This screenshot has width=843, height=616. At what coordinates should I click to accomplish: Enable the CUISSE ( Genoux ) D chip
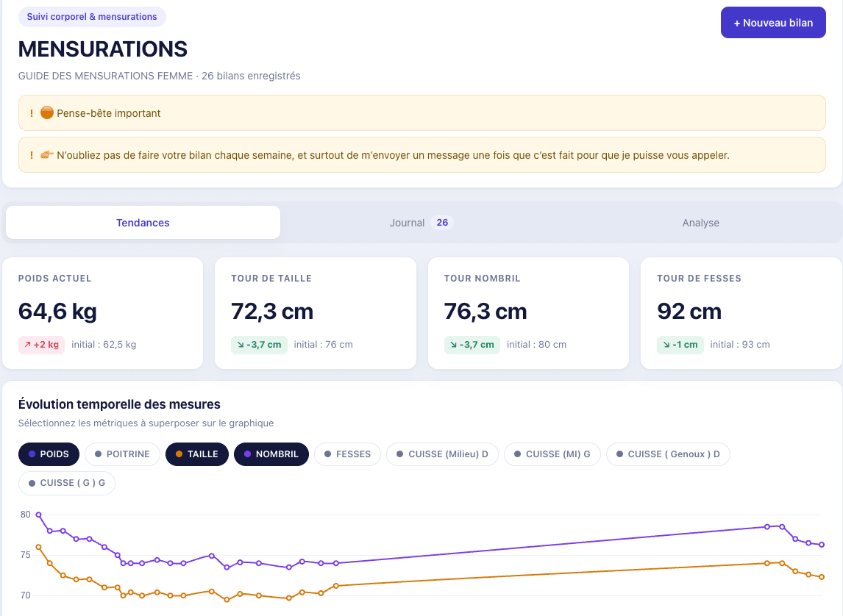point(668,454)
